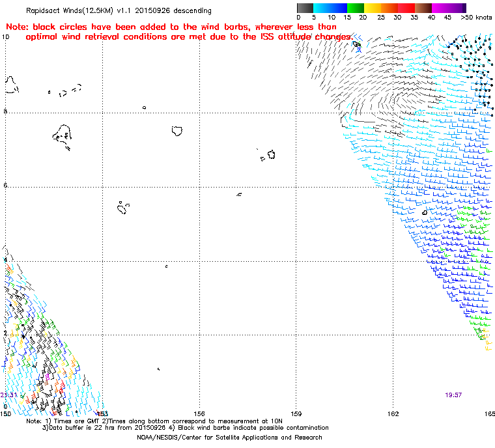The height and width of the screenshot is (448, 495).
Task: Click 'NOAA/NESDIS/Center for Satellite Applications and Research'
Action: click(x=229, y=438)
